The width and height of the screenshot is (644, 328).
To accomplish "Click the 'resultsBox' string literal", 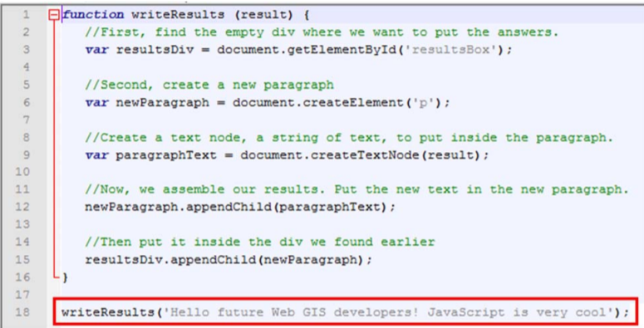I will [451, 50].
